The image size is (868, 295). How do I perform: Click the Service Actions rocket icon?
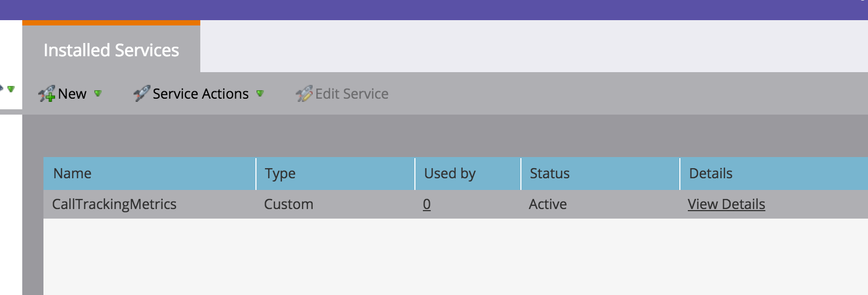(141, 93)
